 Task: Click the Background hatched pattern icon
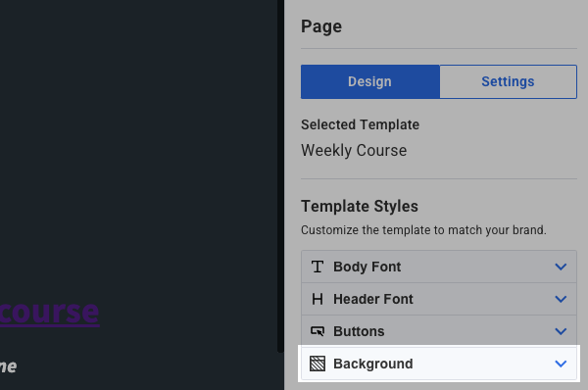pos(318,364)
